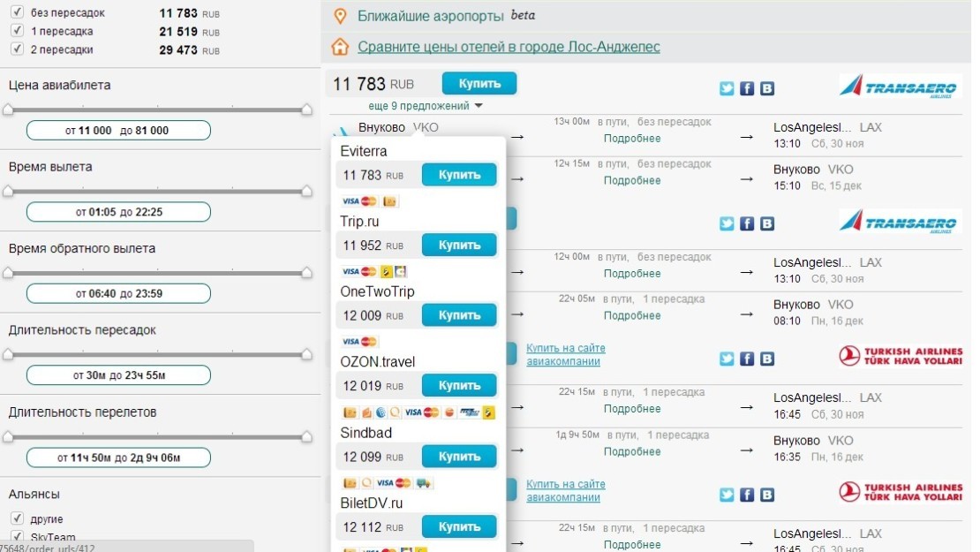Viewport: 980px width, 552px height.
Task: Toggle the '2 пересадки' checkbox
Action: coord(16,49)
